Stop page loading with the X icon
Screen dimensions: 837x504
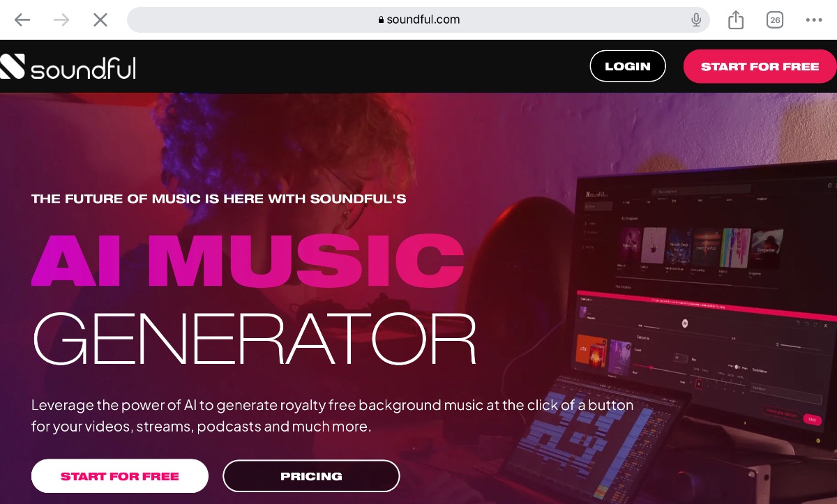click(x=100, y=20)
